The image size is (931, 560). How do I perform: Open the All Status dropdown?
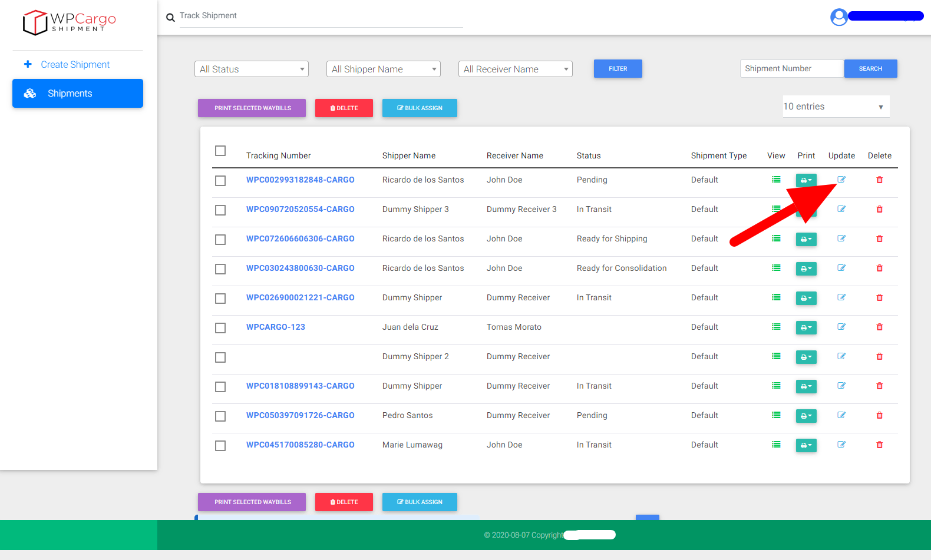(252, 69)
